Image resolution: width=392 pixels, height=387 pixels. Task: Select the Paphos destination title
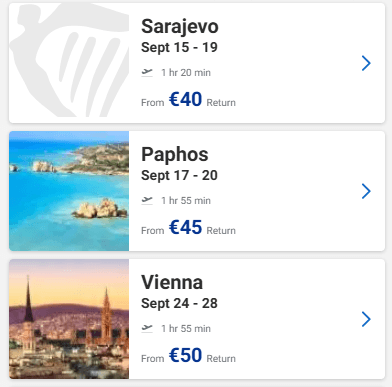coord(175,154)
